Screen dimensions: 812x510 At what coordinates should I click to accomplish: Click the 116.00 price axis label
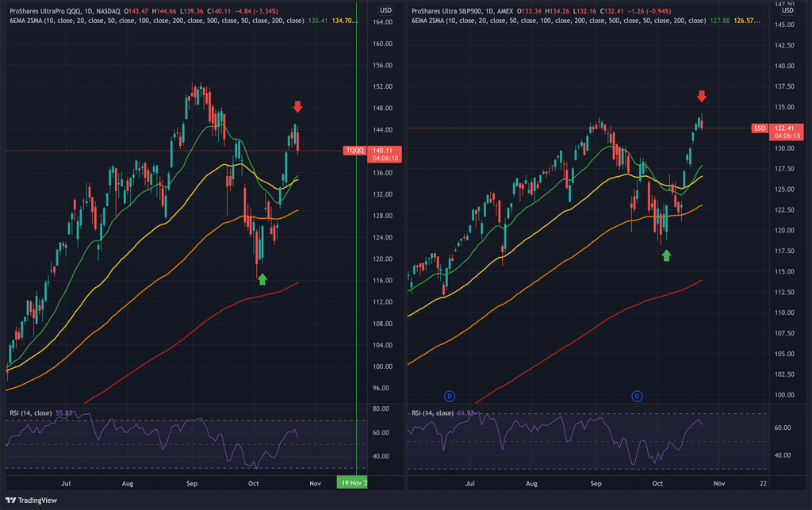(x=383, y=281)
